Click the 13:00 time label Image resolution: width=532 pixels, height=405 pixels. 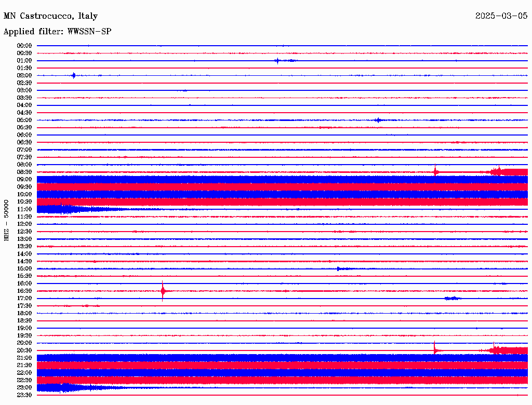24,239
